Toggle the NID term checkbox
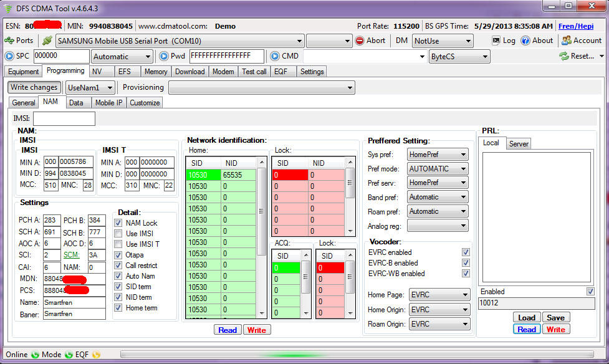This screenshot has width=609, height=364. coord(118,297)
